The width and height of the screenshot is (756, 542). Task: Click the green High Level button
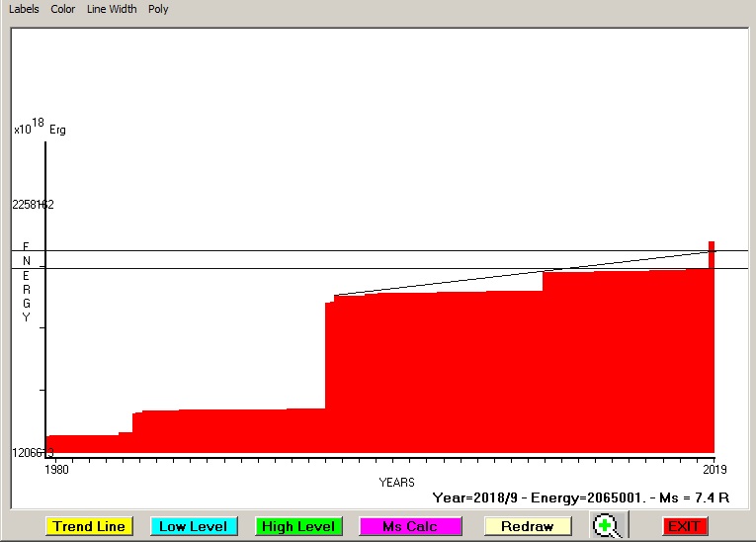click(297, 526)
